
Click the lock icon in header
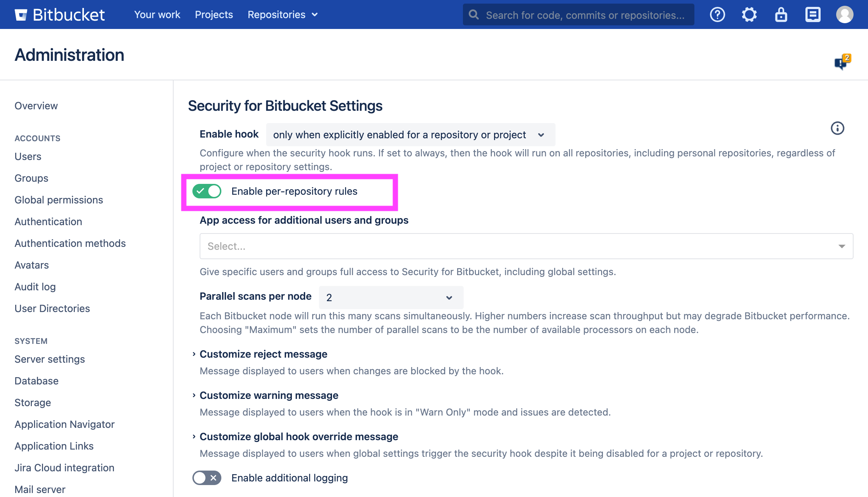pyautogui.click(x=781, y=15)
